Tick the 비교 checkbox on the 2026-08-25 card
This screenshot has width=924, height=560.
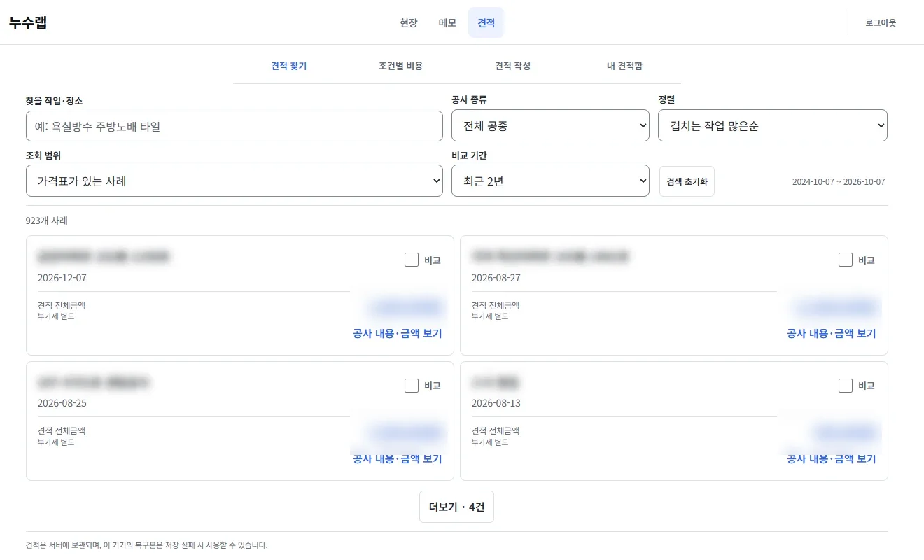[x=412, y=386]
